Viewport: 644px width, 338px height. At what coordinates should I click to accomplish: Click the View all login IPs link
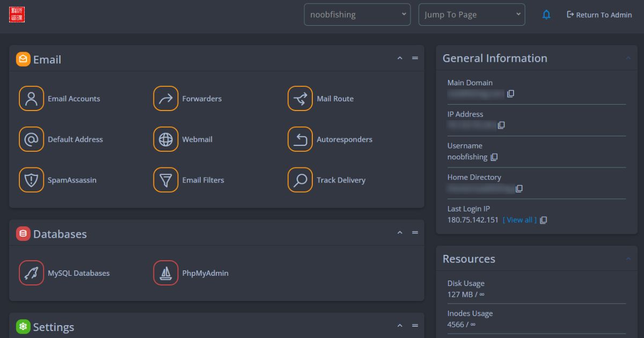pos(519,220)
